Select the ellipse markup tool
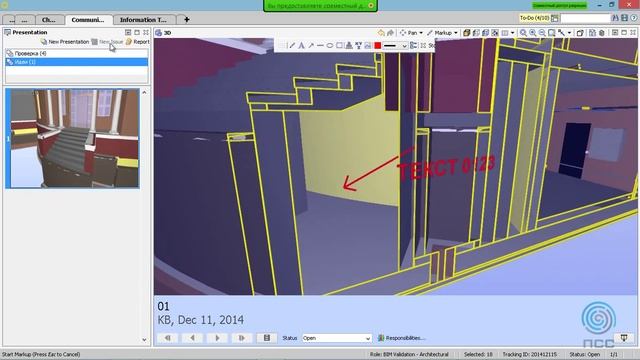The image size is (640, 360). 330,46
